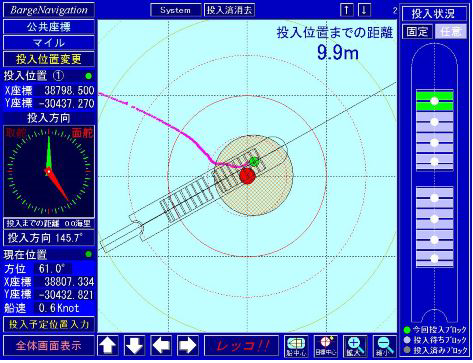Pan the map down with the down arrow
Image resolution: width=473 pixels, height=363 pixels.
tap(134, 346)
